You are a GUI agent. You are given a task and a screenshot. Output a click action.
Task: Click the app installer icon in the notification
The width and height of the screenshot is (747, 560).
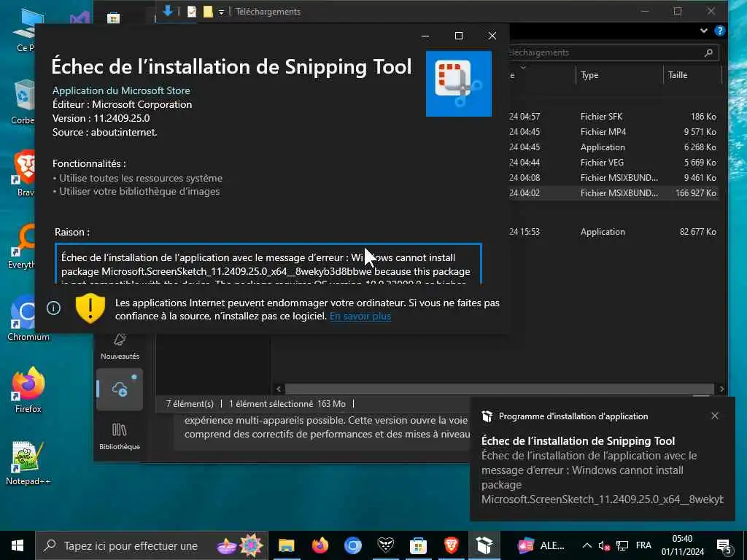click(487, 416)
